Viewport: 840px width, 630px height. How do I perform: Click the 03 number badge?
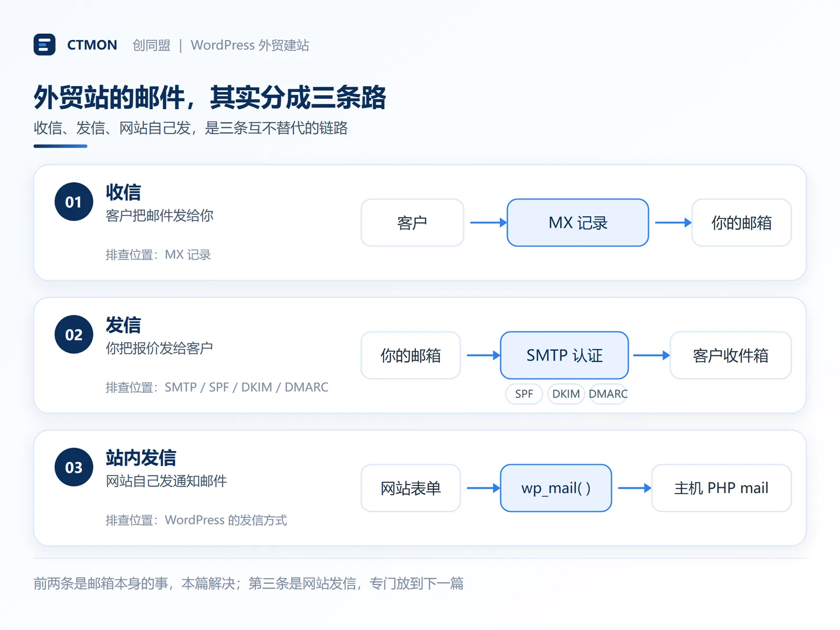(x=74, y=467)
